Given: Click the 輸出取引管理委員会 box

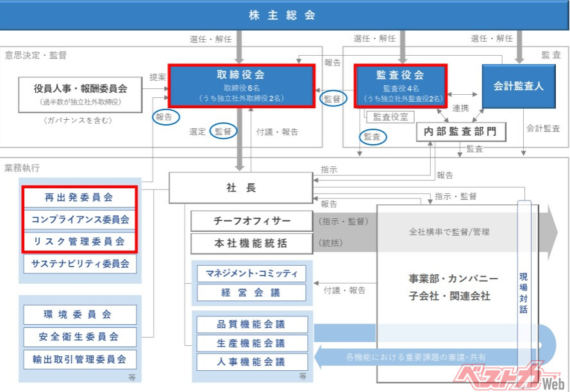Looking at the screenshot, I should (x=80, y=359).
